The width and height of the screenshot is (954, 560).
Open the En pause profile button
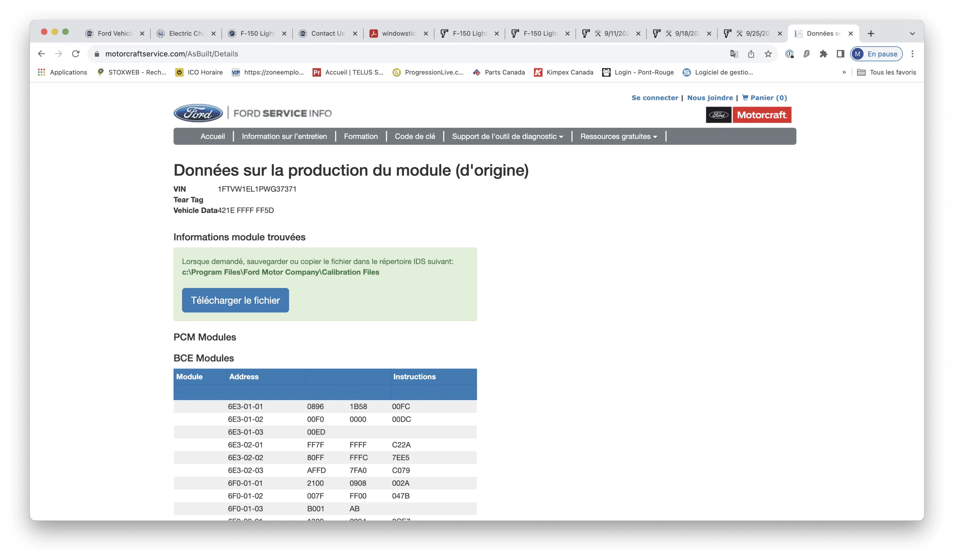point(876,54)
